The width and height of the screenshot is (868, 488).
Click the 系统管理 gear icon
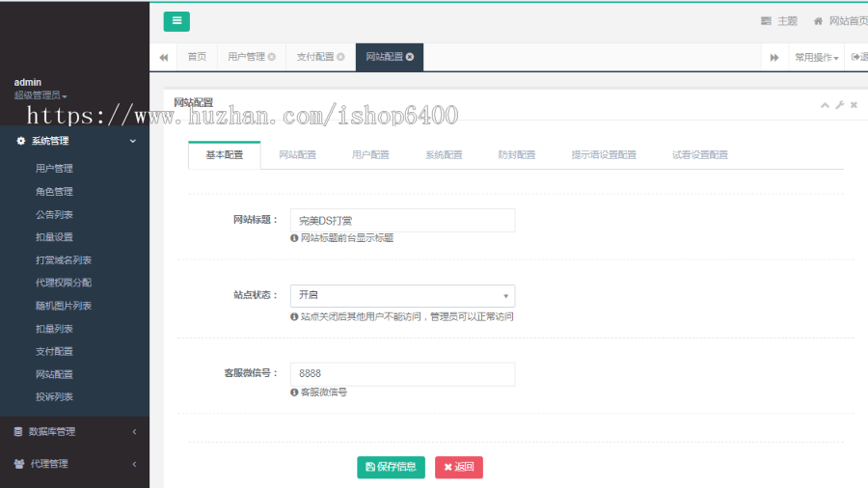pos(20,141)
